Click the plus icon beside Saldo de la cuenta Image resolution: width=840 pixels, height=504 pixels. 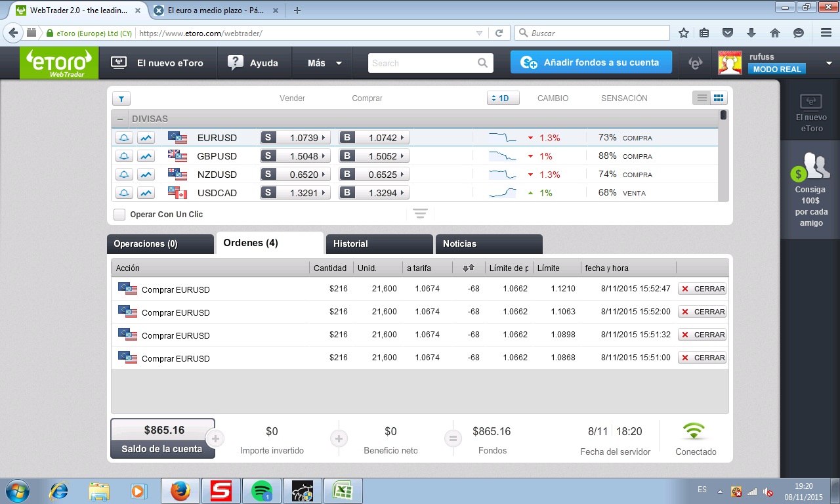point(215,438)
